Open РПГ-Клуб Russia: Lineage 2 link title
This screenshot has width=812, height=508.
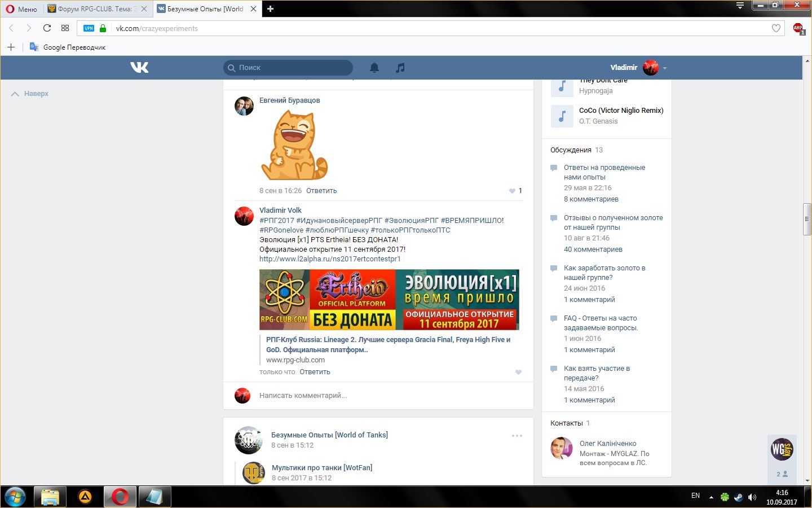tap(388, 345)
